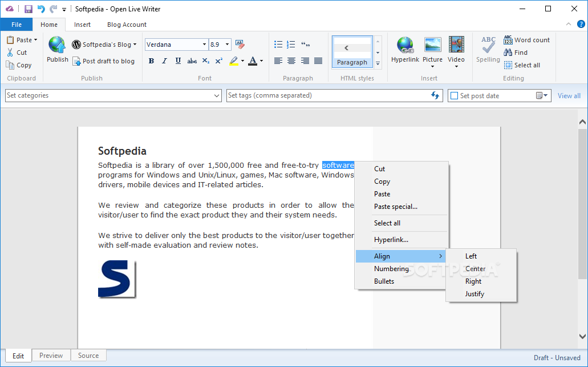Enable the Set post date checkbox
Image resolution: width=588 pixels, height=367 pixels.
pyautogui.click(x=454, y=96)
